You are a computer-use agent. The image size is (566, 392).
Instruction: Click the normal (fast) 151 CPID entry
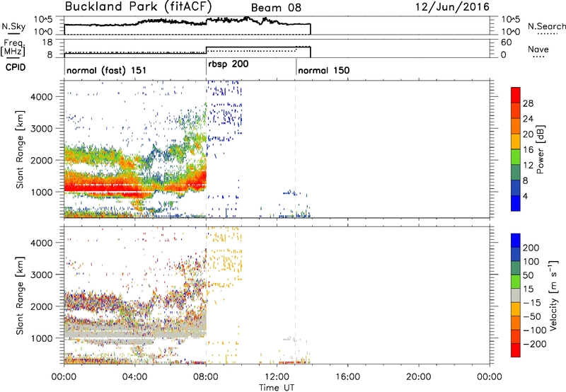(x=106, y=70)
